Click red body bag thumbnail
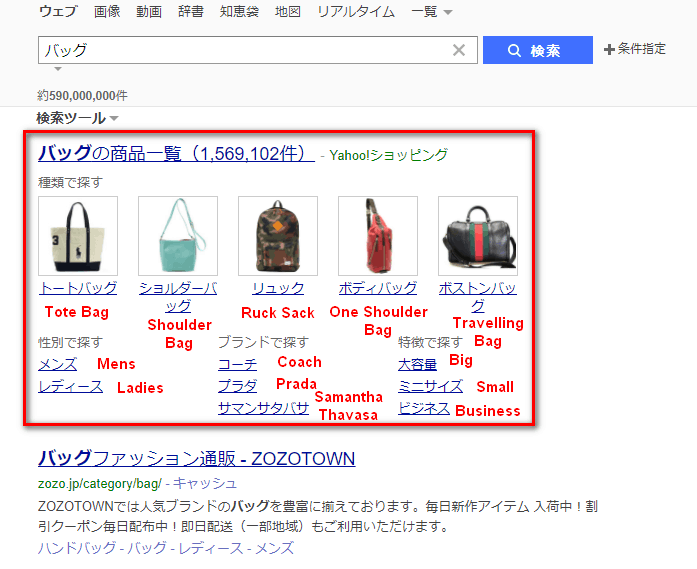 [x=378, y=236]
